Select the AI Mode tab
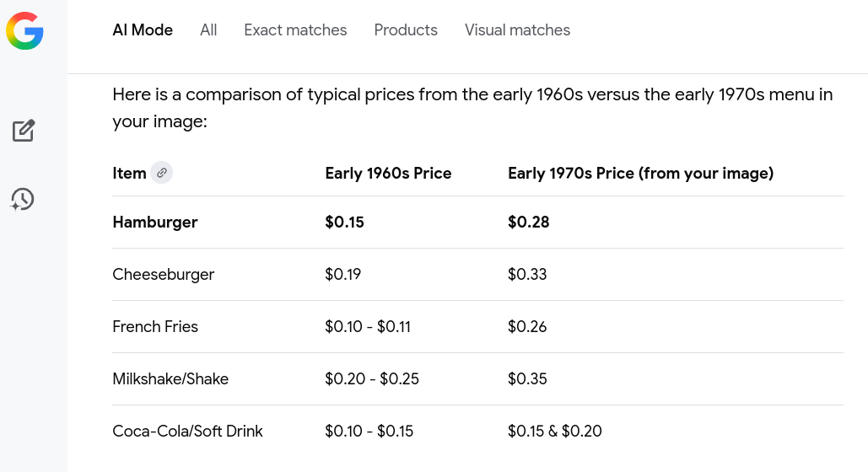Screen dimensions: 868x472 click(x=143, y=30)
